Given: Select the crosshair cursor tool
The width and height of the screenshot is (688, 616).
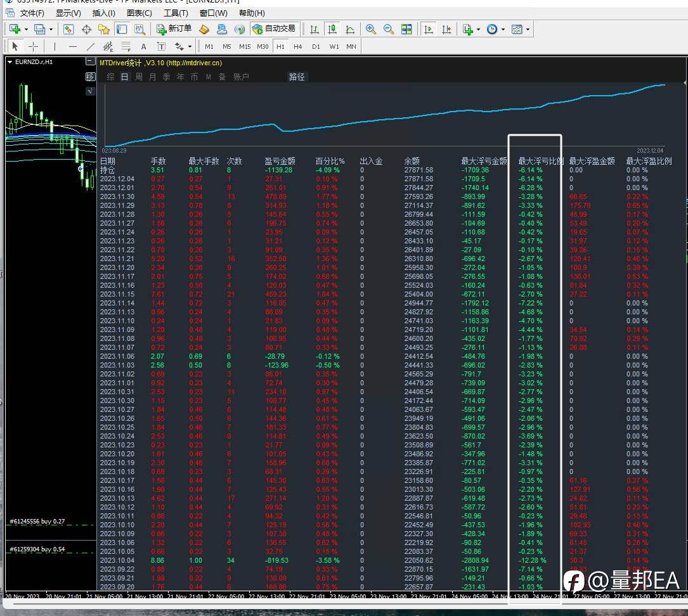Looking at the screenshot, I should pos(34,46).
